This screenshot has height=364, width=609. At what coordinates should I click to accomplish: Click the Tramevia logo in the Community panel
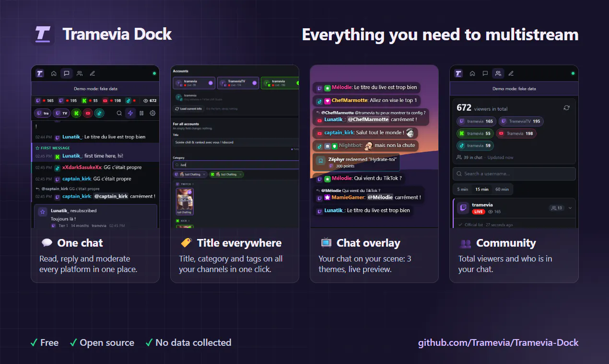pos(458,73)
